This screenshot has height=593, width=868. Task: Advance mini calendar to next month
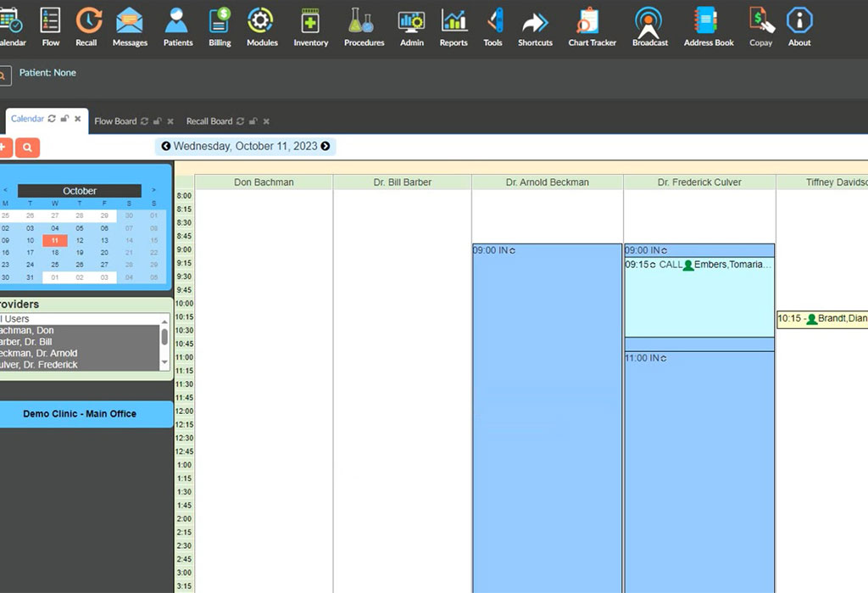point(153,191)
